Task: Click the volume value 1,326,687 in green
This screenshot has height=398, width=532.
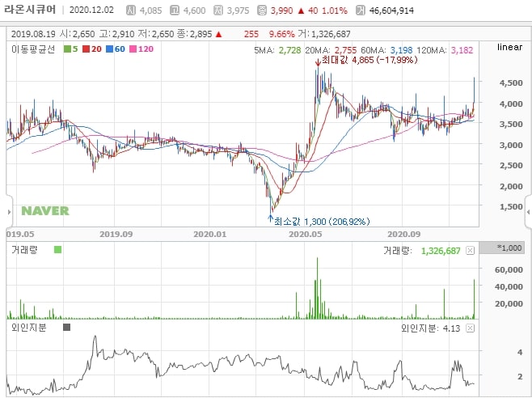Action: (441, 251)
